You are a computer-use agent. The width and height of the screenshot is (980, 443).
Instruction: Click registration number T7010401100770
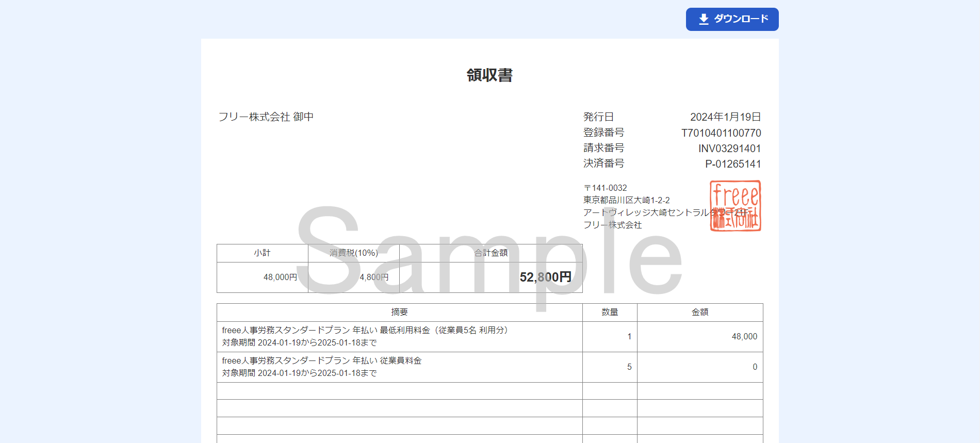721,133
